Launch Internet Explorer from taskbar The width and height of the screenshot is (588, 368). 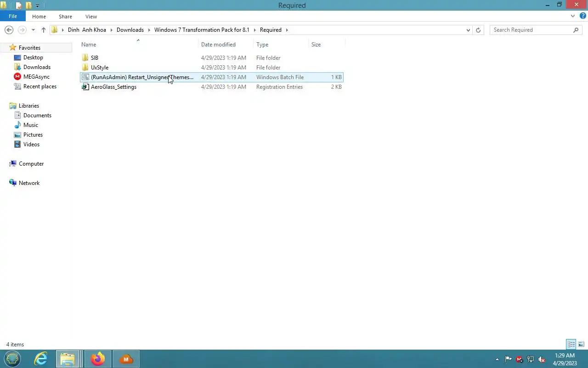[41, 359]
